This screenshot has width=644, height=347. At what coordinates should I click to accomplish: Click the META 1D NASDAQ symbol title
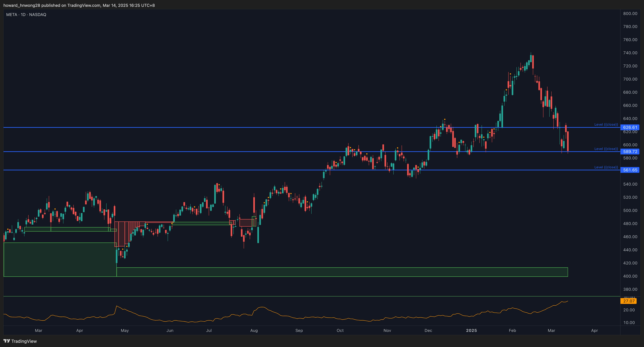pos(26,14)
